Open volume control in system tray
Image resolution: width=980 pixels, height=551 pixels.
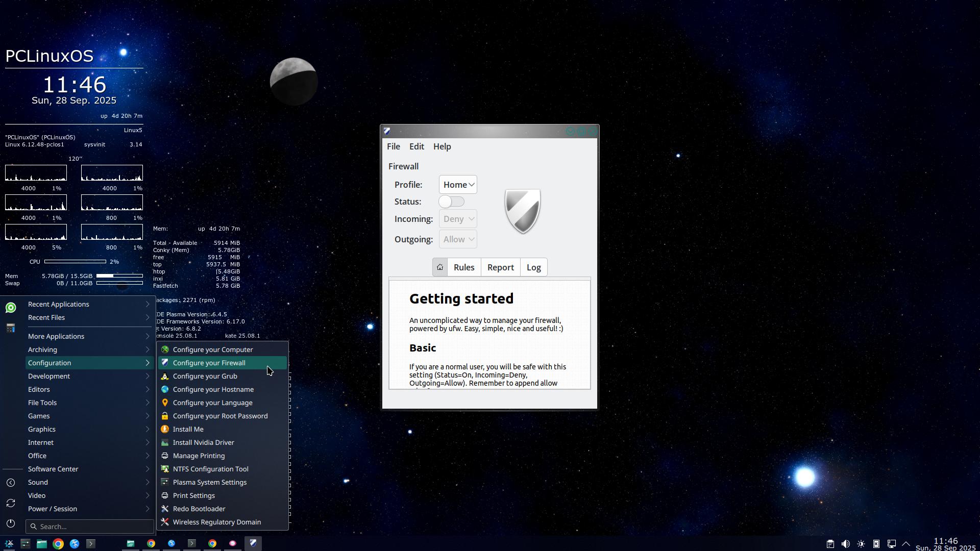(x=846, y=544)
